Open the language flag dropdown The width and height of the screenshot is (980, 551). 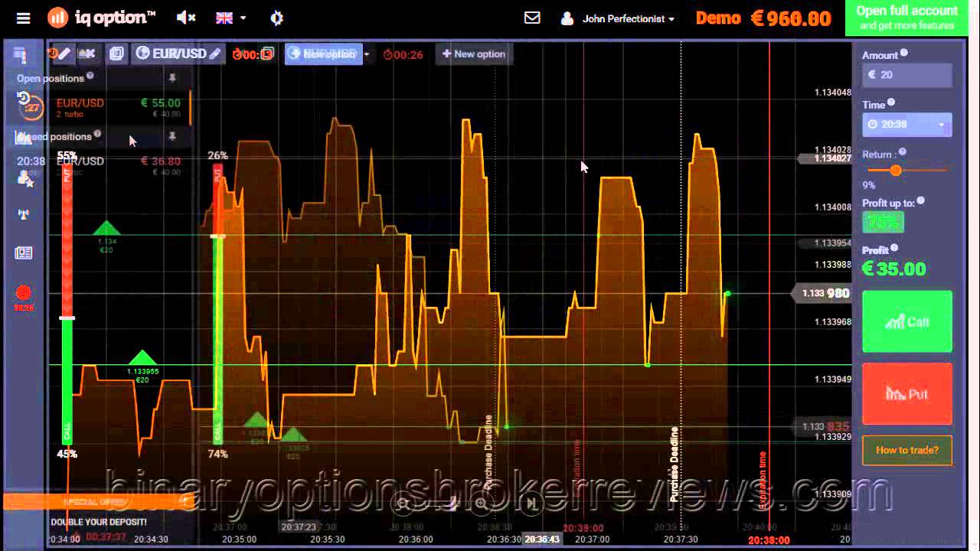[230, 18]
